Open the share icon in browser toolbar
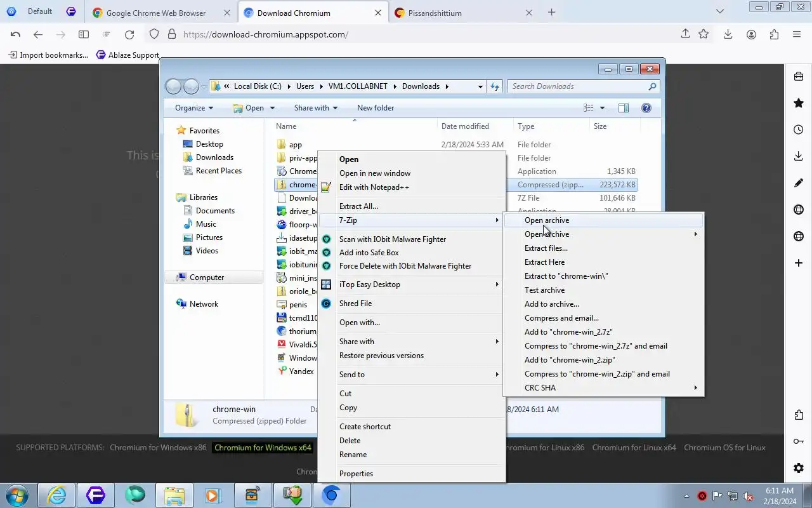 pyautogui.click(x=685, y=34)
